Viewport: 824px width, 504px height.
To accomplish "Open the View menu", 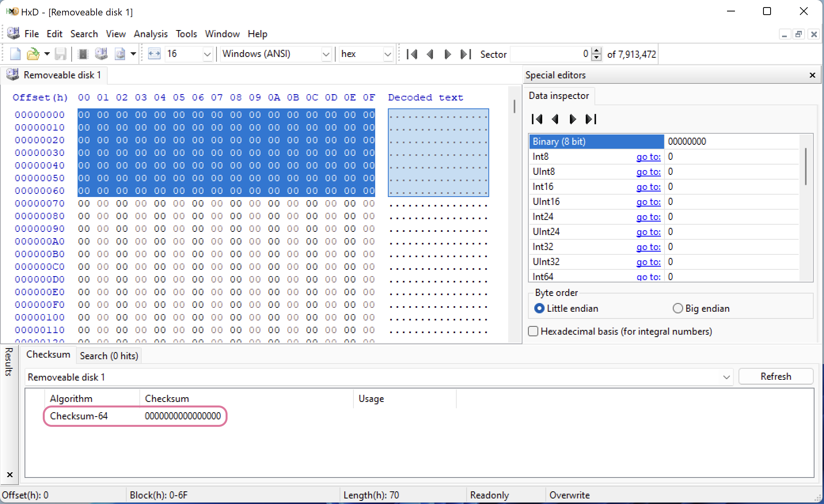I will (x=116, y=34).
